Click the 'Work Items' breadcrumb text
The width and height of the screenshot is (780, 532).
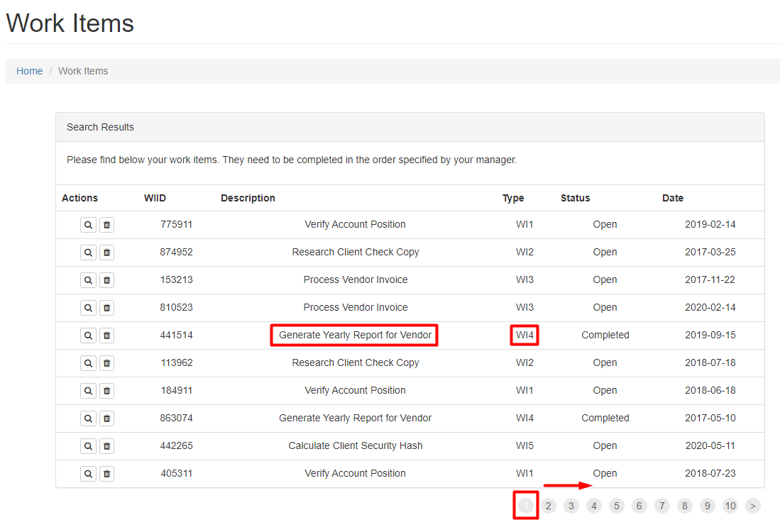pyautogui.click(x=83, y=71)
